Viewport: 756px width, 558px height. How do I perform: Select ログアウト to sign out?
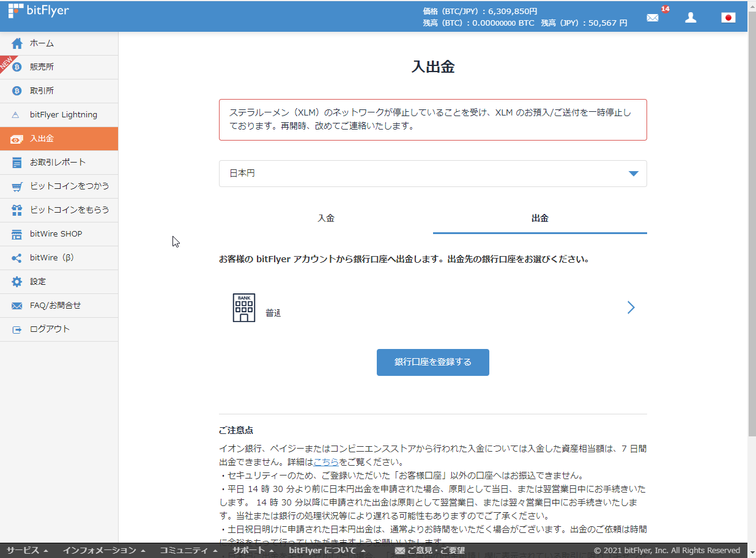click(x=59, y=329)
